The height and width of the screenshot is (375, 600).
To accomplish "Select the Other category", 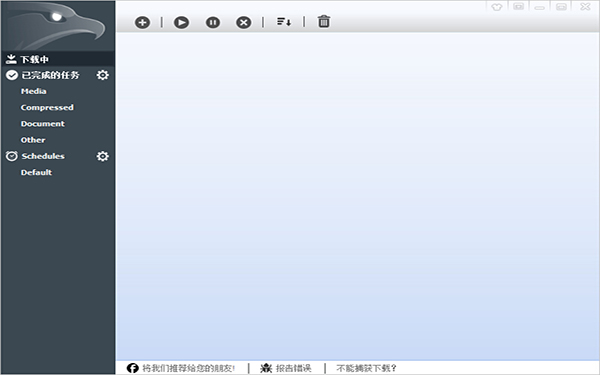I will click(x=33, y=140).
